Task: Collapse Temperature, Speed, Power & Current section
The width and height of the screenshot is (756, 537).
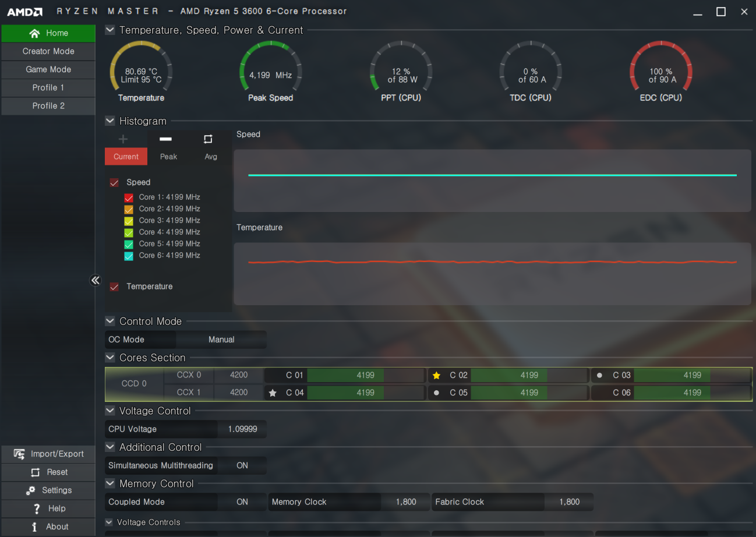Action: click(x=110, y=30)
